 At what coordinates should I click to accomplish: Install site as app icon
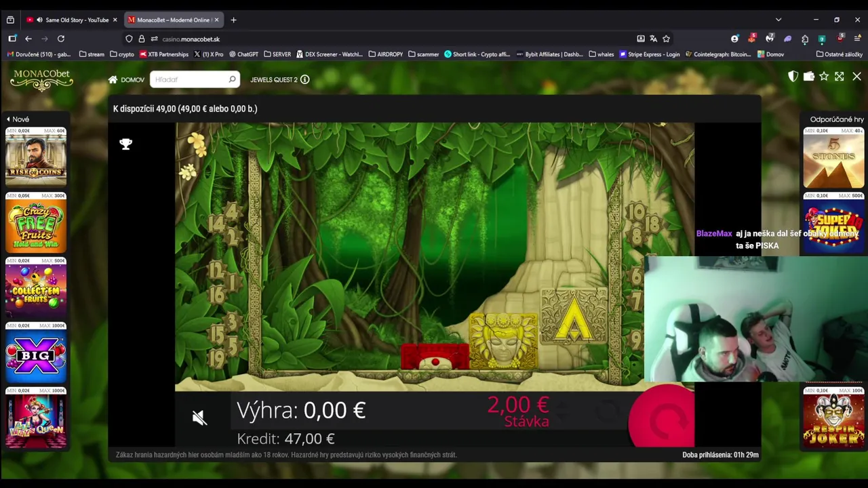point(641,39)
